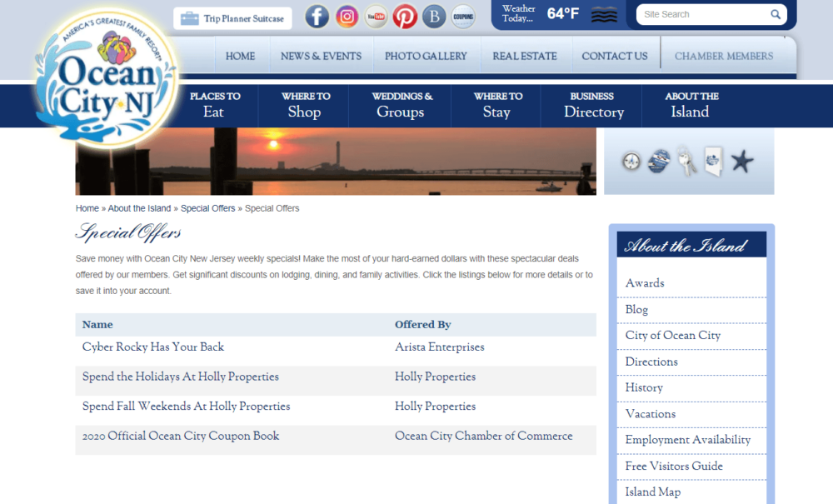Click the Awards link in the sidebar
This screenshot has width=833, height=504.
645,283
